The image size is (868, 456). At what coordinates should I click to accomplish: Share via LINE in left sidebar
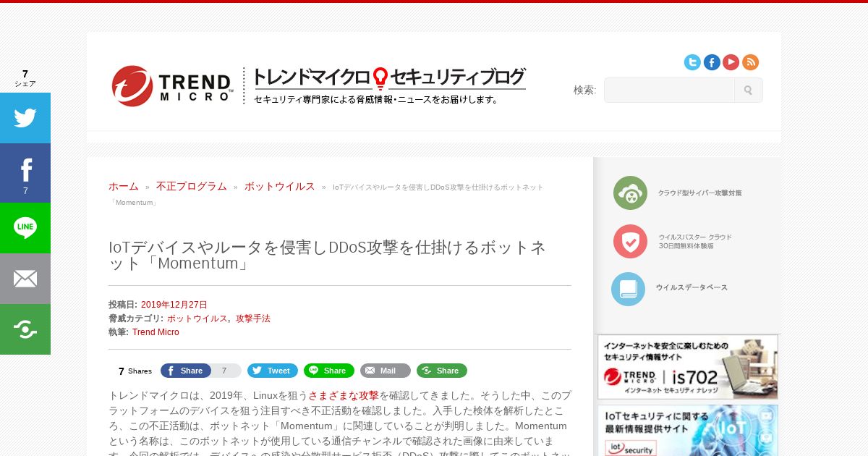click(x=25, y=228)
